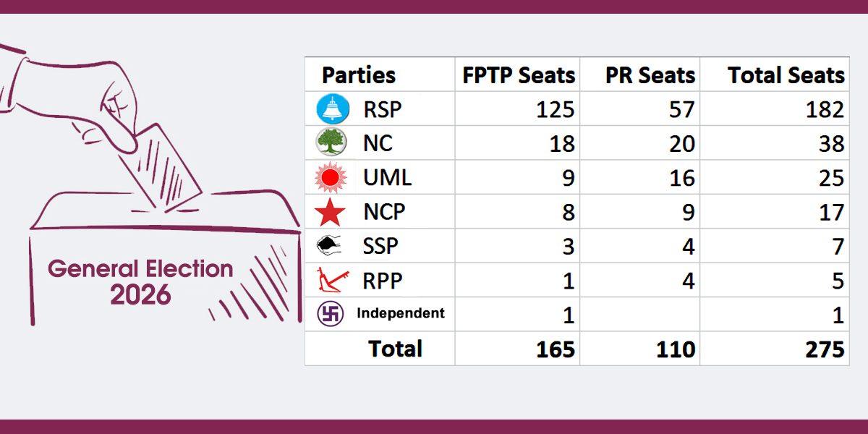The width and height of the screenshot is (868, 434).
Task: Click the General Election 2026 title
Action: [140, 281]
